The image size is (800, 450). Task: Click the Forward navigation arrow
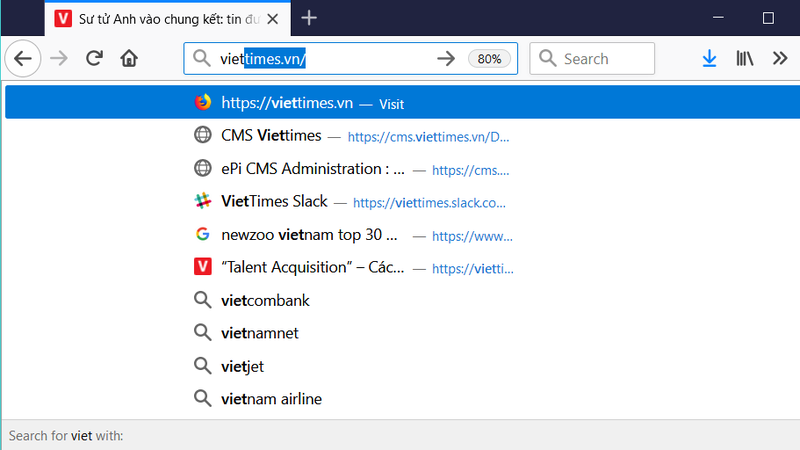pos(59,58)
